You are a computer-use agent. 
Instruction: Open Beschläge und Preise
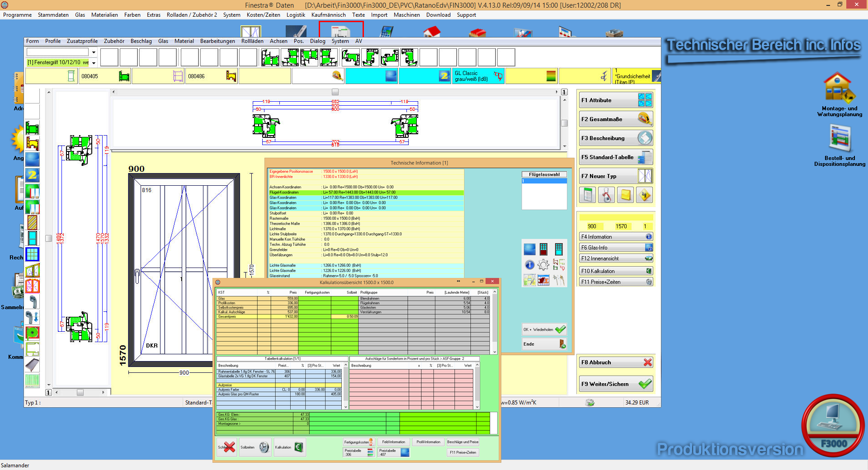pos(462,442)
